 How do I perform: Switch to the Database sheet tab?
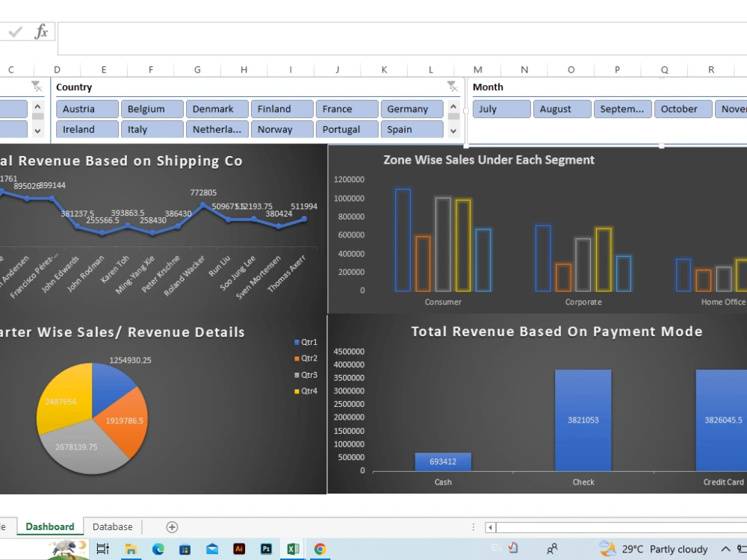click(112, 526)
